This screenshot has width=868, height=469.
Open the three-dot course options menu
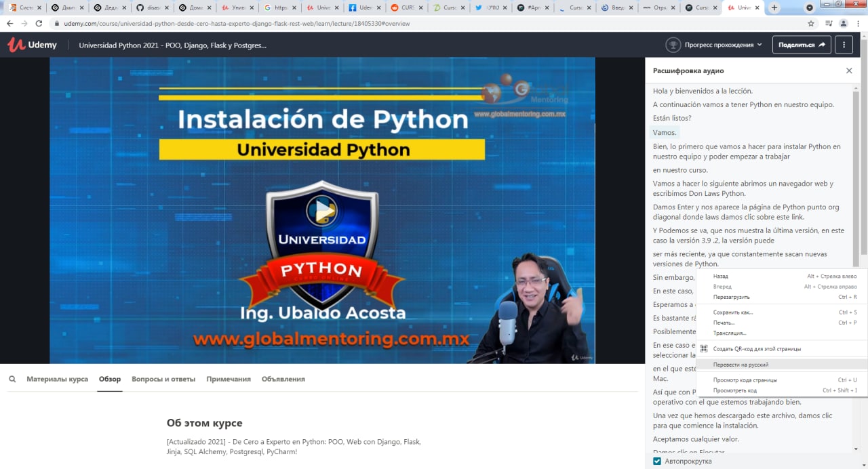844,45
